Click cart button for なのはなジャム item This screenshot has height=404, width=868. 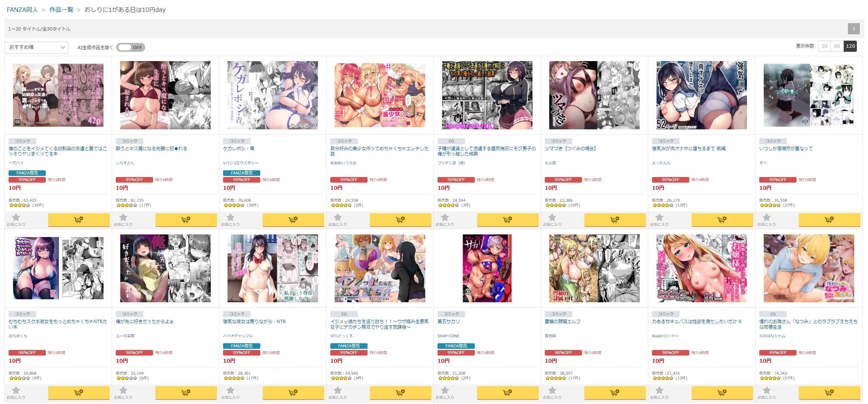point(829,393)
